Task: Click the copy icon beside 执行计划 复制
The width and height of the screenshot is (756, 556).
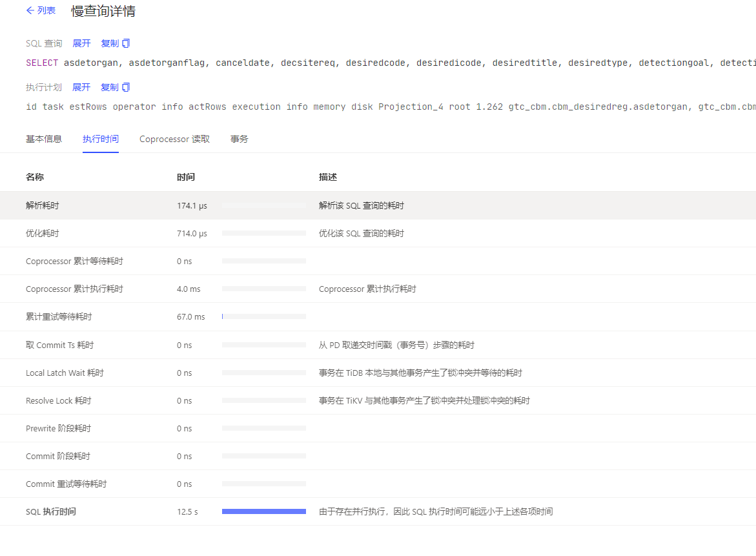Action: (126, 87)
